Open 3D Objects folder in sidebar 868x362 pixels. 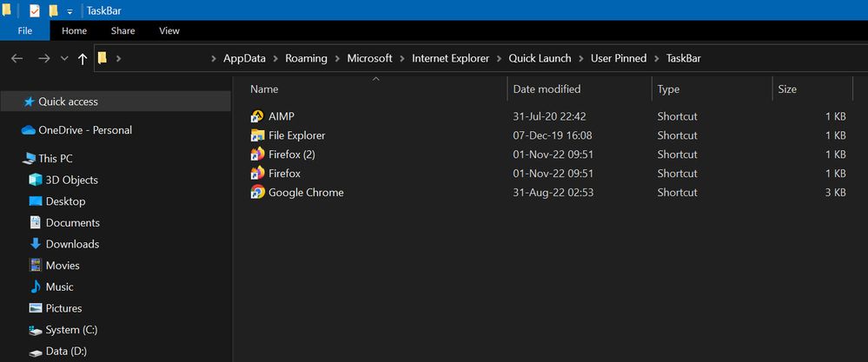(71, 180)
